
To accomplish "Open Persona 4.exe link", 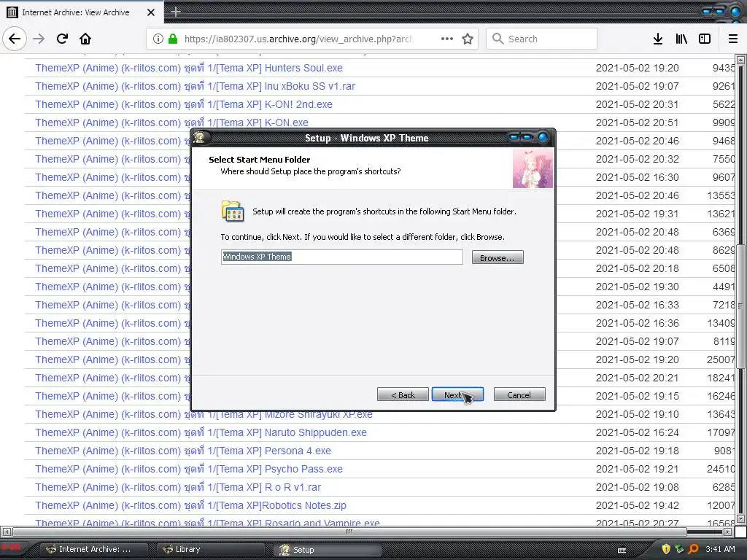I will [x=183, y=451].
